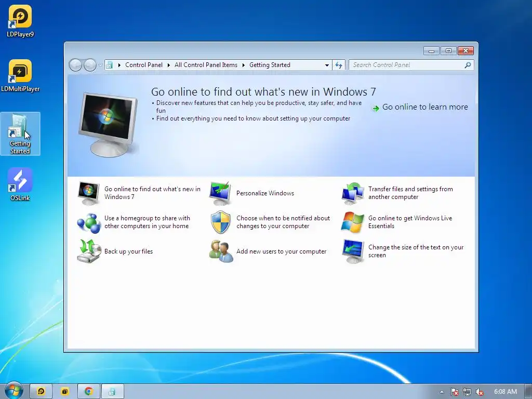Expand the arrow before Control Panel breadcrumb
This screenshot has width=532, height=399.
point(119,65)
